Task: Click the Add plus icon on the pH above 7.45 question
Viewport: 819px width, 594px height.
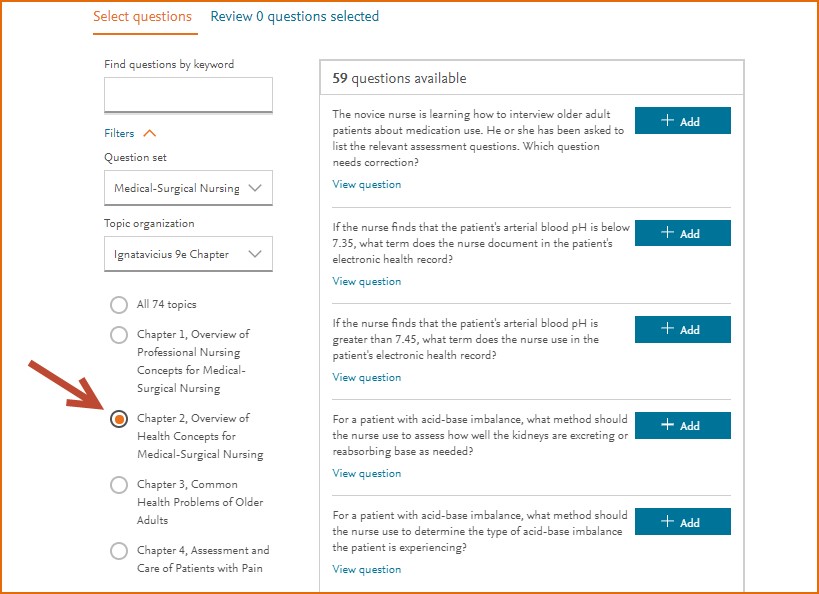Action: 666,329
